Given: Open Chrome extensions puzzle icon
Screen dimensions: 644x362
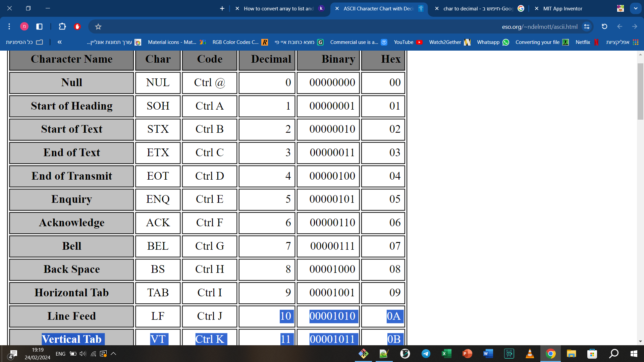Looking at the screenshot, I should [x=62, y=26].
